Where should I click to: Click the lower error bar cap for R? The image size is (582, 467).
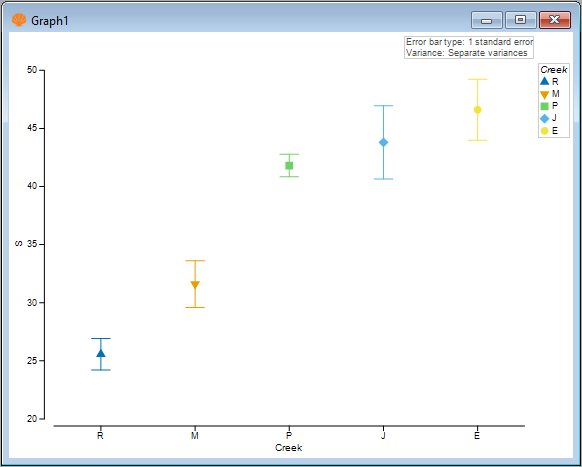101,370
